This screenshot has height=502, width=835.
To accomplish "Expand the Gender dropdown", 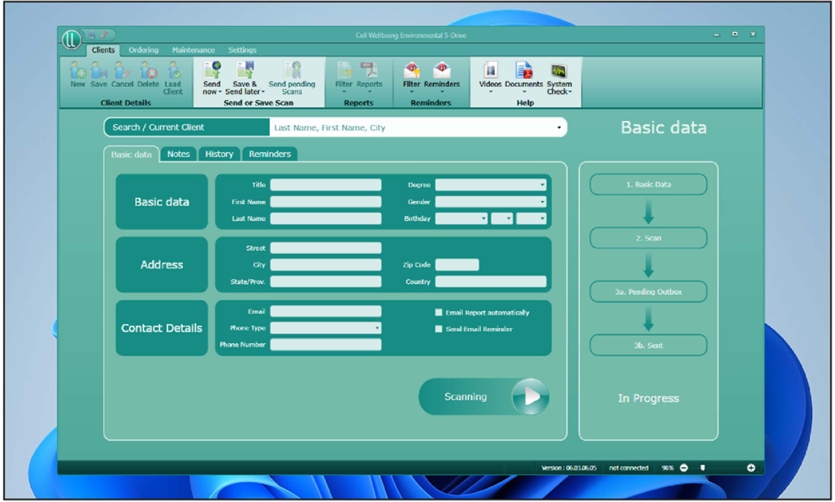I will tap(490, 202).
